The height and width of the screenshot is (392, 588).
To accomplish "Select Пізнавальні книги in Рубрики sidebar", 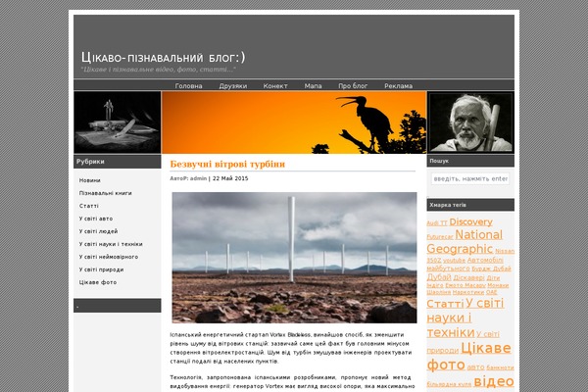I will pos(106,193).
